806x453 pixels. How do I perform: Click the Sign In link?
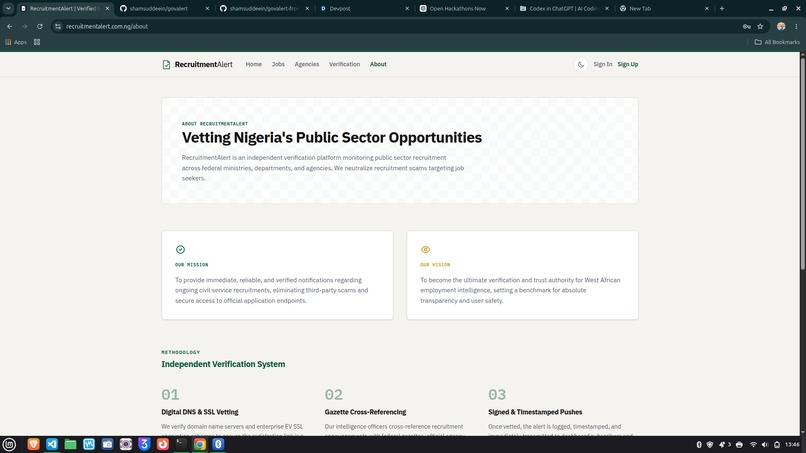pyautogui.click(x=602, y=64)
